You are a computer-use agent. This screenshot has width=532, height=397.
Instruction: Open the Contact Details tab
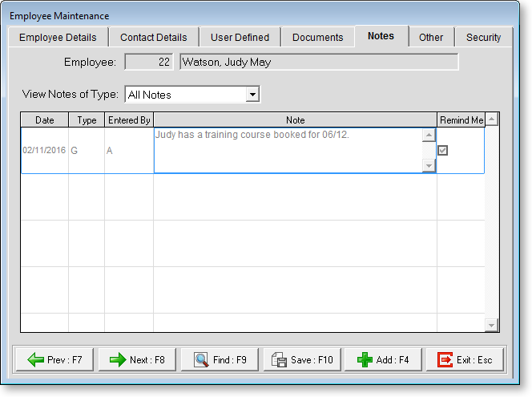tap(153, 38)
